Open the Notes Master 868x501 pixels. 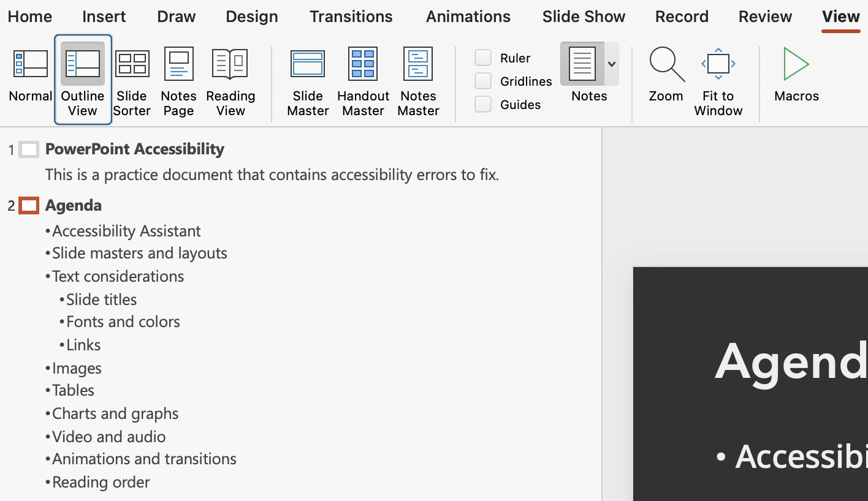coord(418,83)
